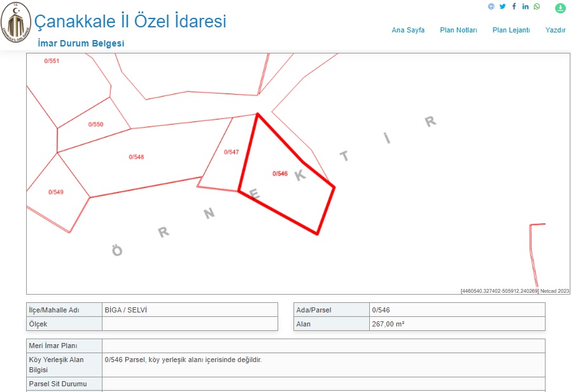Viewport: 571px width, 392px height.
Task: Select the highlighted parcel 0/546 on the map
Action: [x=286, y=185]
